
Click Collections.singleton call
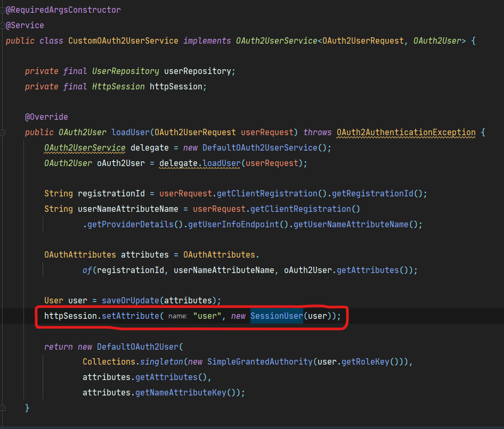(133, 361)
